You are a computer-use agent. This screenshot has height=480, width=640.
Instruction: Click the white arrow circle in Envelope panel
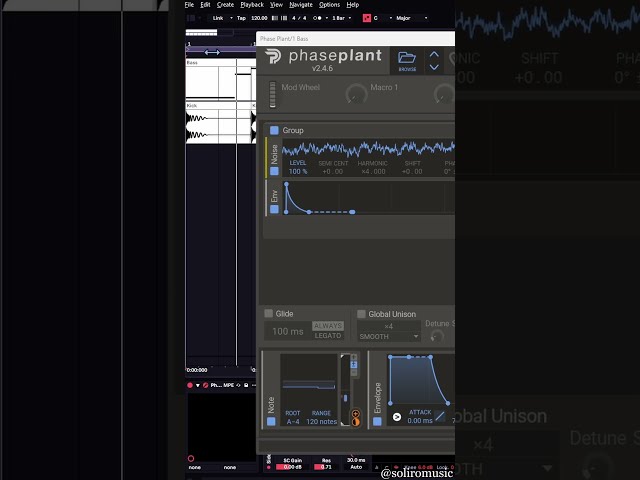pos(396,417)
